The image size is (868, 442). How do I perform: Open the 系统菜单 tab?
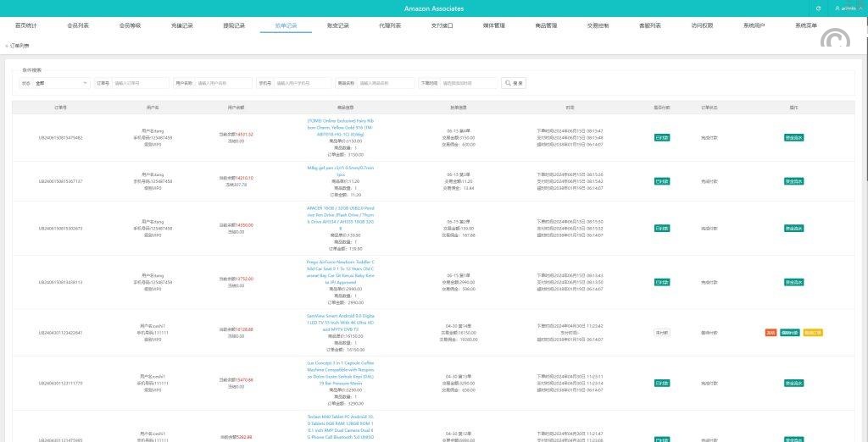pyautogui.click(x=805, y=25)
